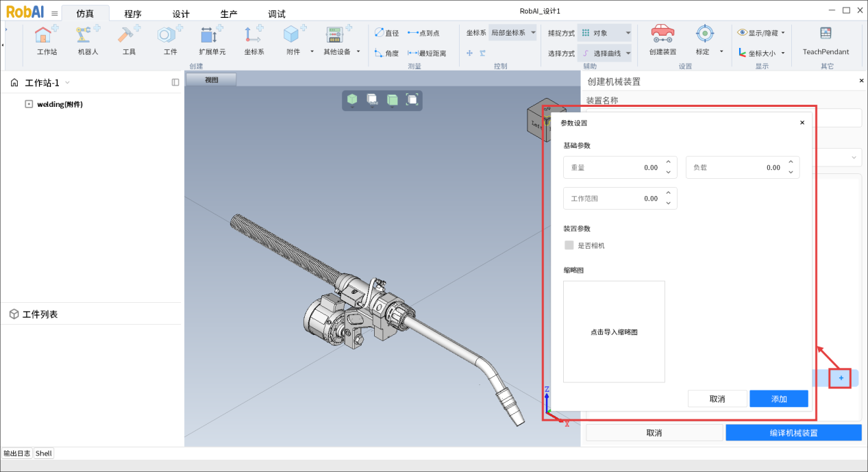Open the 捕捉方式 对象 dropdown
Viewport: 868px width, 472px height.
click(605, 33)
